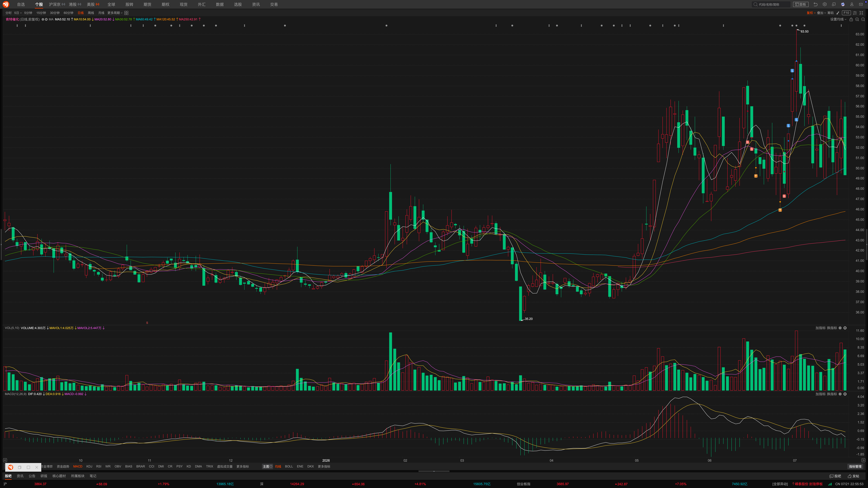Select the KDJ indicator
Screen dimensions: 868x488
[89, 466]
